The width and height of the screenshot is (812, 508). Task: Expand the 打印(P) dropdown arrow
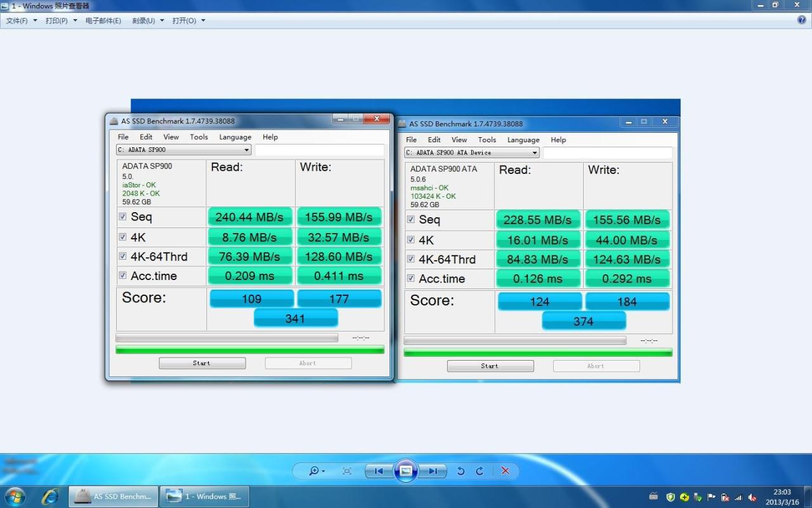click(x=75, y=20)
